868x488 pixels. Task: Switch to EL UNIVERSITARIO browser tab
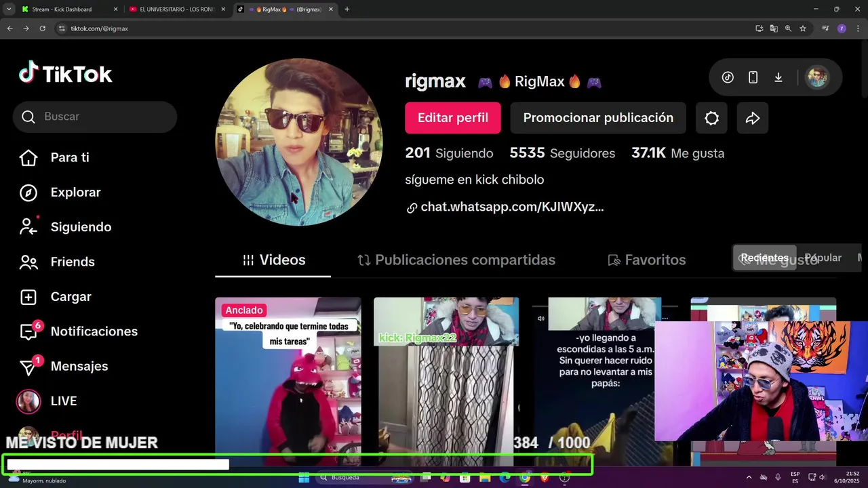[177, 9]
